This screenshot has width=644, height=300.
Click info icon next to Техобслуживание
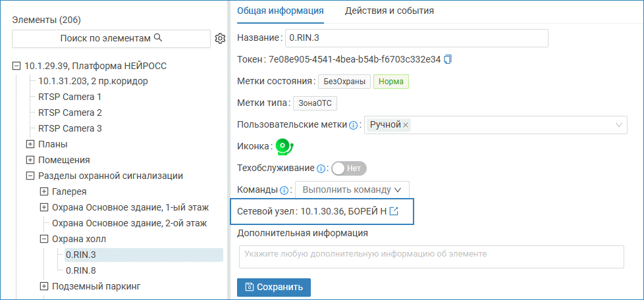[x=321, y=168]
